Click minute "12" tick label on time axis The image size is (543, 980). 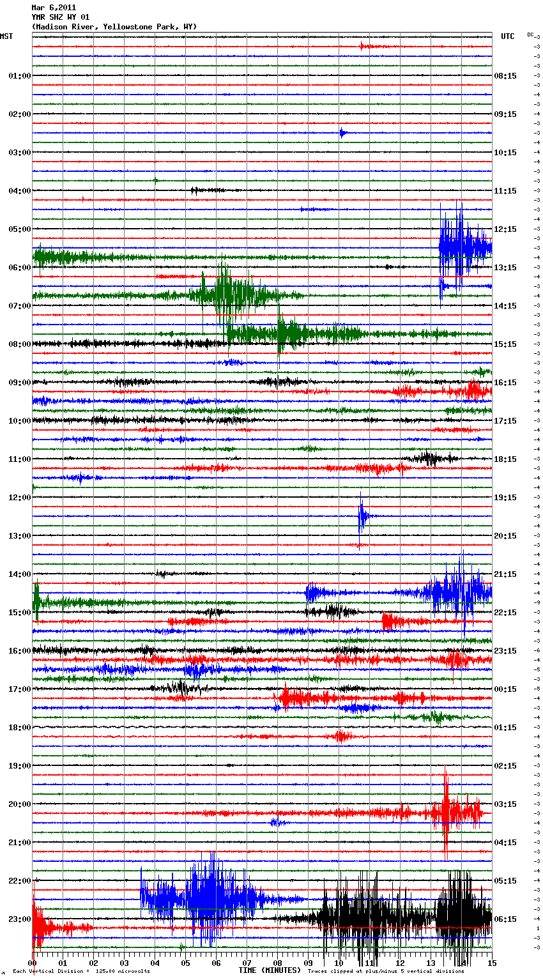click(400, 963)
